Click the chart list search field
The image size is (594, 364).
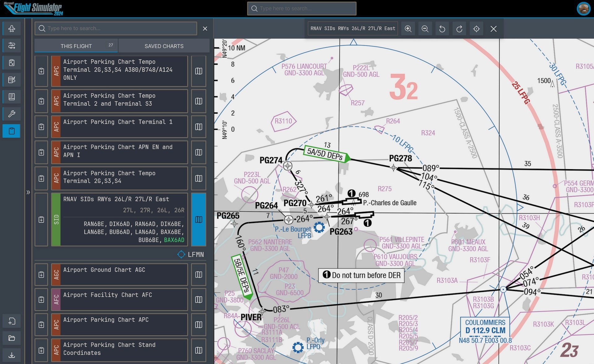[x=116, y=28]
